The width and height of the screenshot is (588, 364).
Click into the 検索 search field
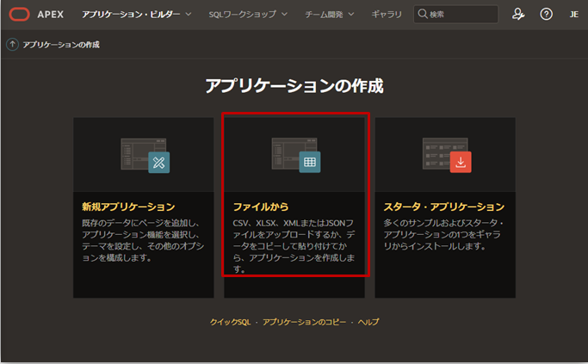click(x=461, y=15)
